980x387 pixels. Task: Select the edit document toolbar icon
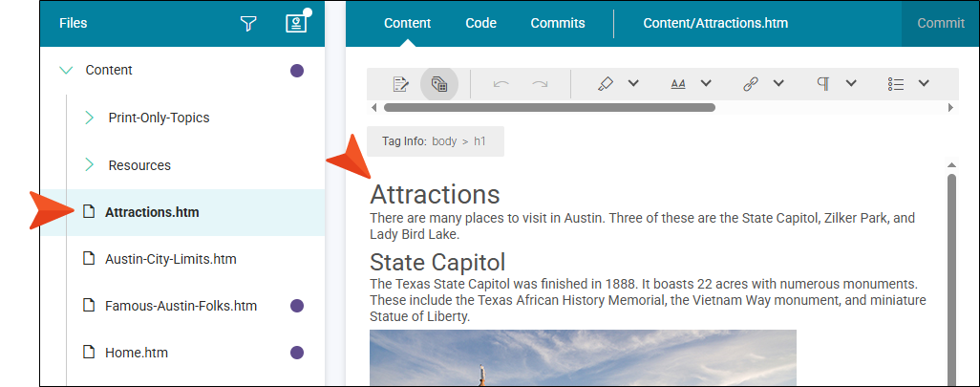click(x=400, y=84)
